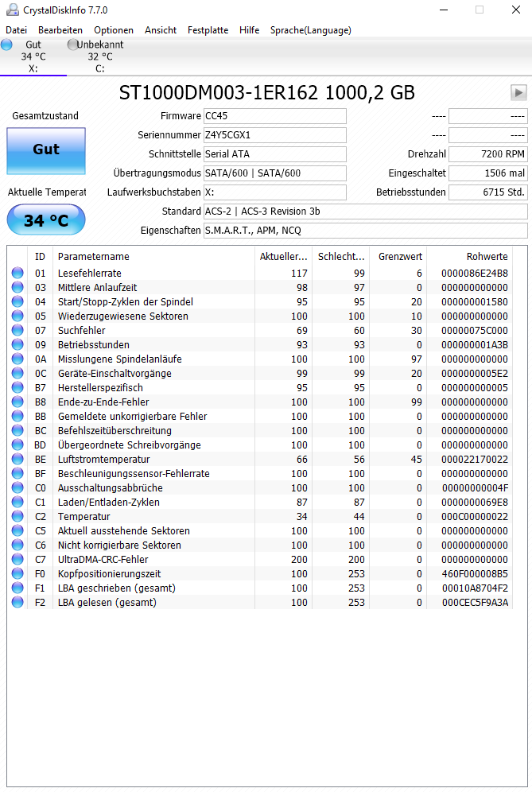Select the Wiederzugewiesene Sektoren row
The height and width of the screenshot is (792, 532).
pos(260,316)
